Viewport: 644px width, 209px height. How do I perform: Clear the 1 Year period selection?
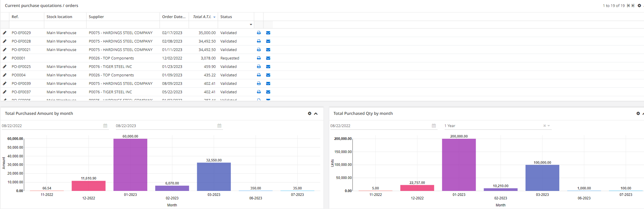click(544, 126)
